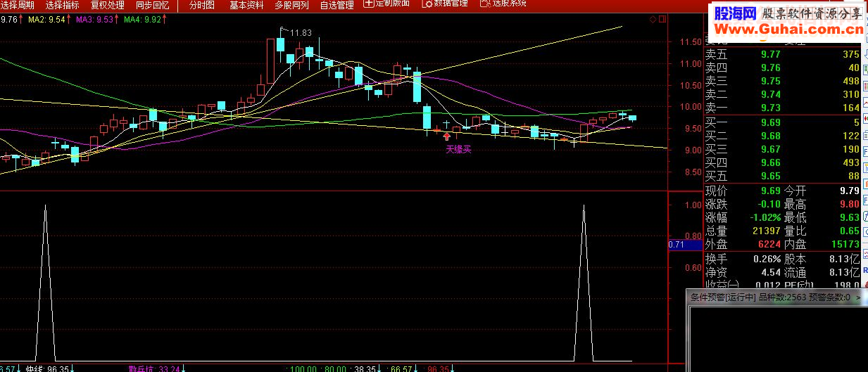Select the 卖四 row price 9.76

[x=770, y=68]
